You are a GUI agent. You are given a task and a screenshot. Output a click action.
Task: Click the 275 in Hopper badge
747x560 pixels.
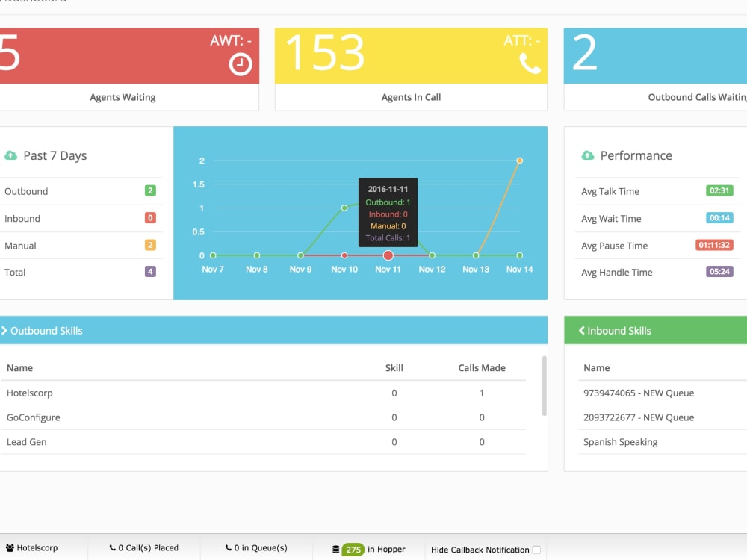pyautogui.click(x=353, y=550)
